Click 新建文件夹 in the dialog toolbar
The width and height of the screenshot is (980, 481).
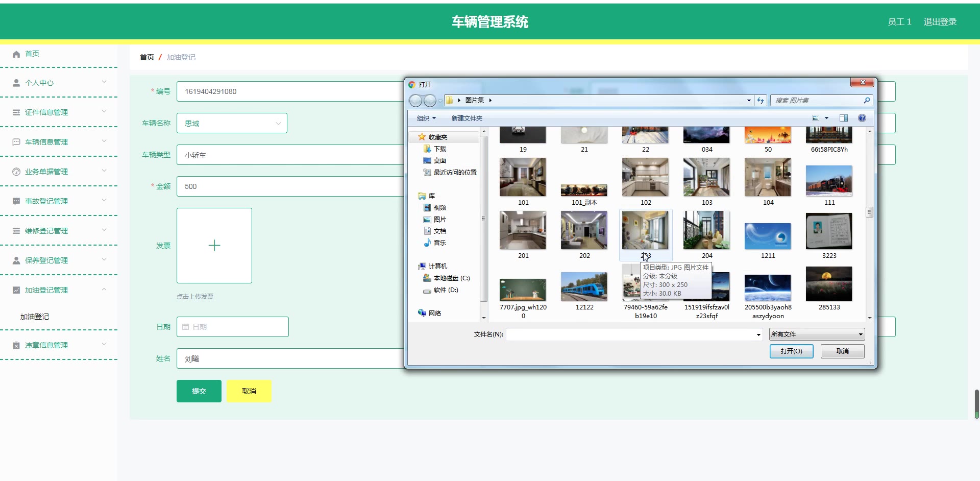(467, 118)
